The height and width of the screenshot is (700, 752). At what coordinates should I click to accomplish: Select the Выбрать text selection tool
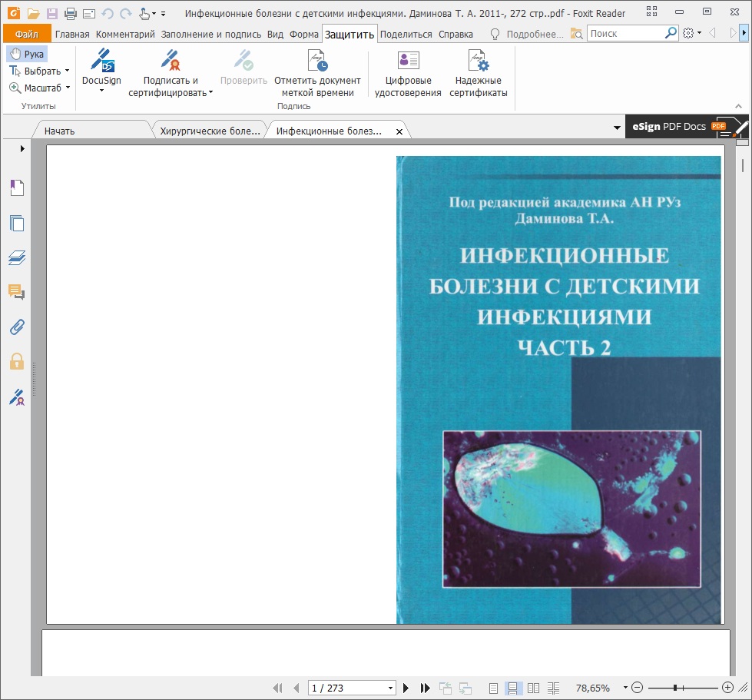tap(35, 71)
